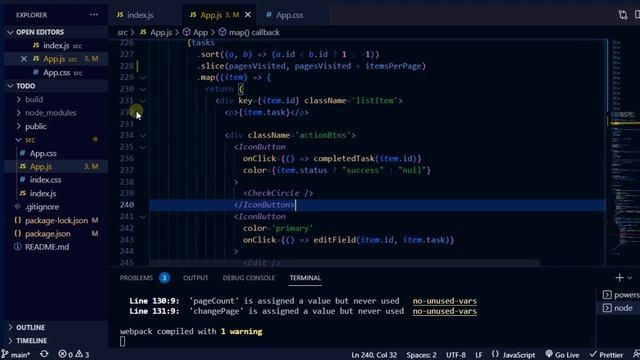This screenshot has height=360, width=640.
Task: Click src in the breadcrumb path
Action: tap(122, 32)
